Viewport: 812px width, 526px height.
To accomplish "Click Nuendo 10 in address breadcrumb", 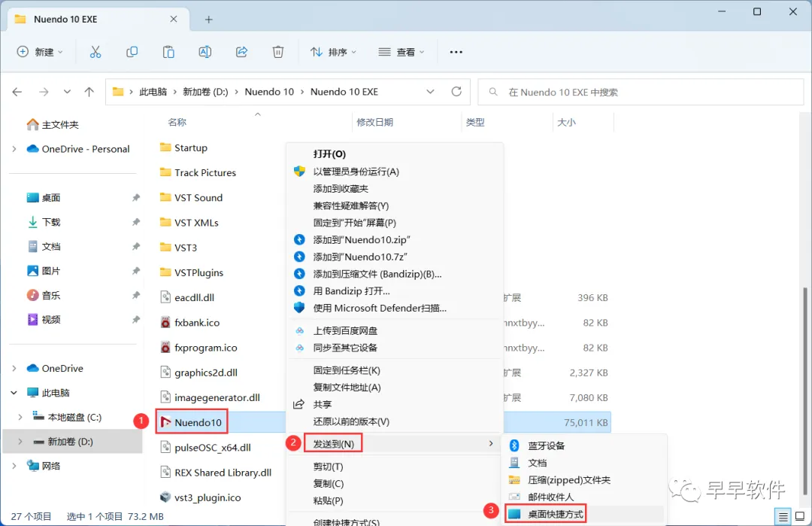I will pyautogui.click(x=269, y=92).
